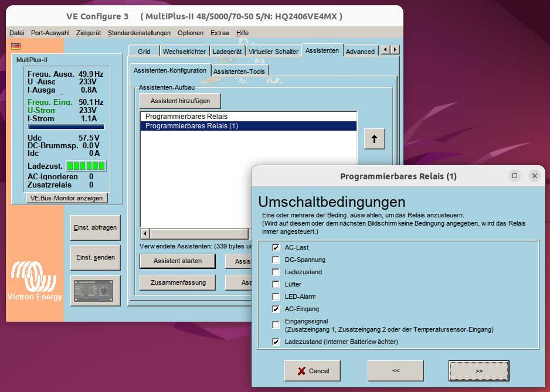
Task: Open the Optionen menu
Action: pos(191,33)
